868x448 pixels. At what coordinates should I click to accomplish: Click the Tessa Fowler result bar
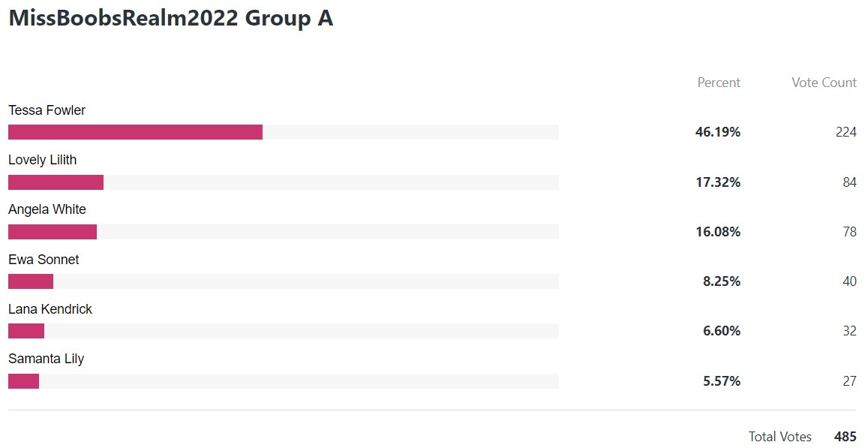pyautogui.click(x=284, y=132)
